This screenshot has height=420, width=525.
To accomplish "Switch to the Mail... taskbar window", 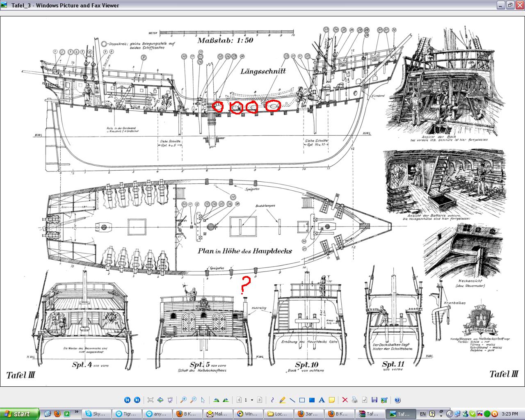I will (x=219, y=414).
